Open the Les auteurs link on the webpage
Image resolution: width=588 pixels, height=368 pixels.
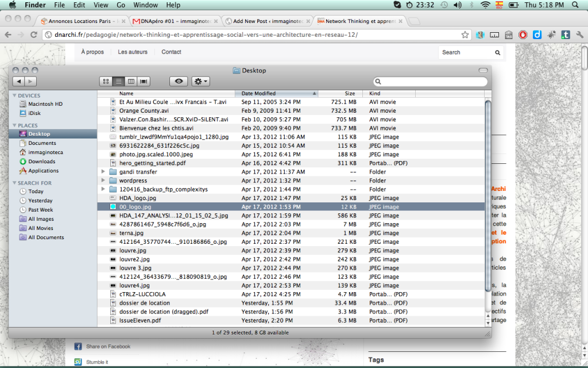click(133, 52)
